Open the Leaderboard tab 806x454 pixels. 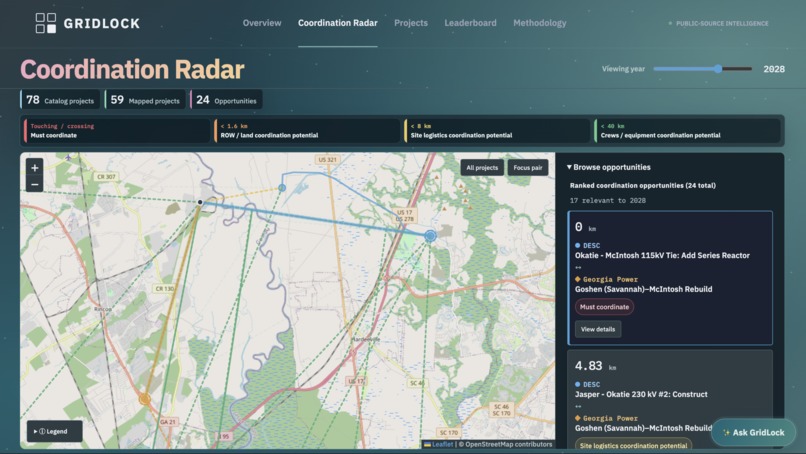pos(470,23)
